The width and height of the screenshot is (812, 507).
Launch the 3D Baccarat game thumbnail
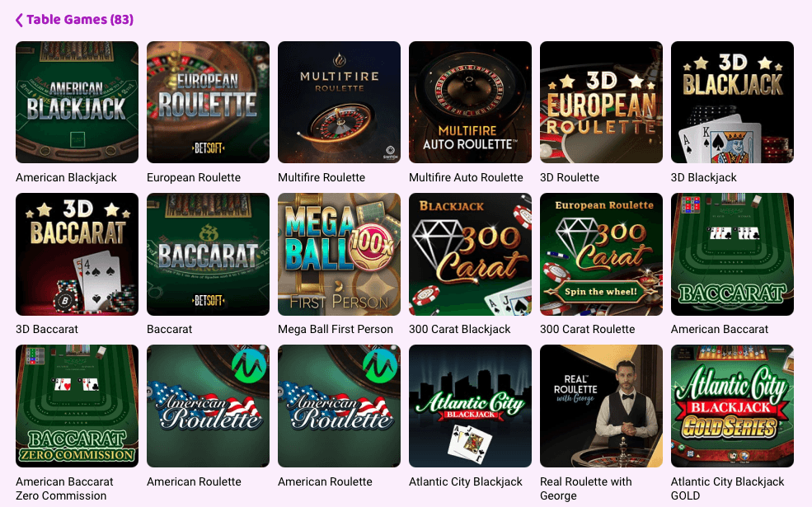(x=77, y=254)
